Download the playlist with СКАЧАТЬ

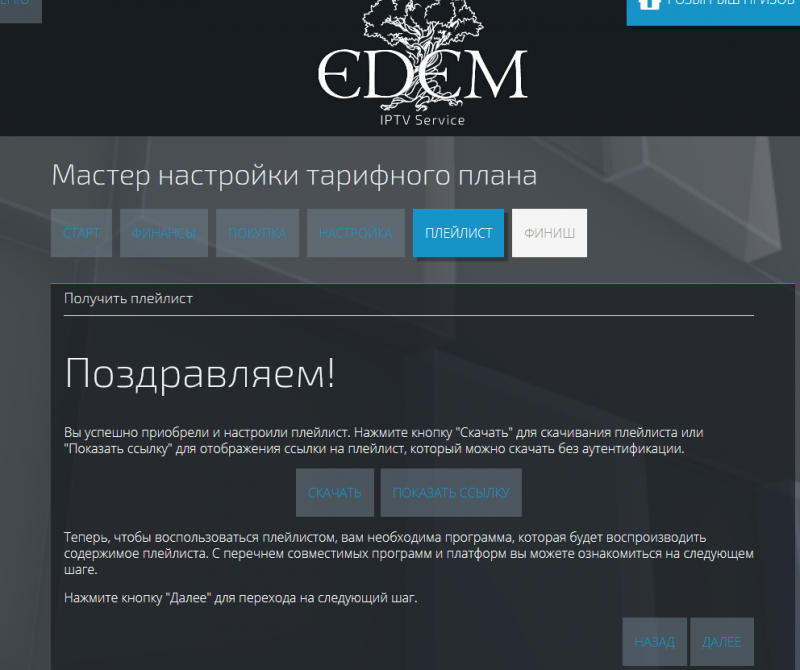tap(335, 492)
